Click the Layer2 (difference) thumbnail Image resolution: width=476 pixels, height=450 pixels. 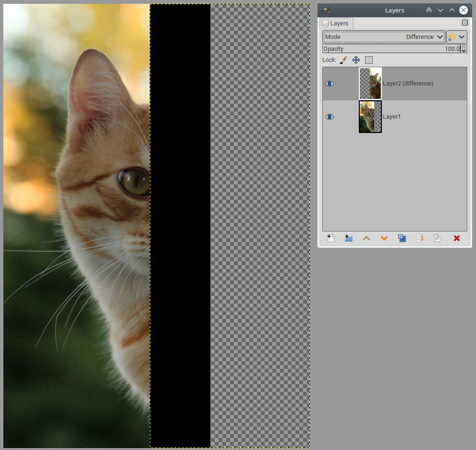tap(370, 84)
